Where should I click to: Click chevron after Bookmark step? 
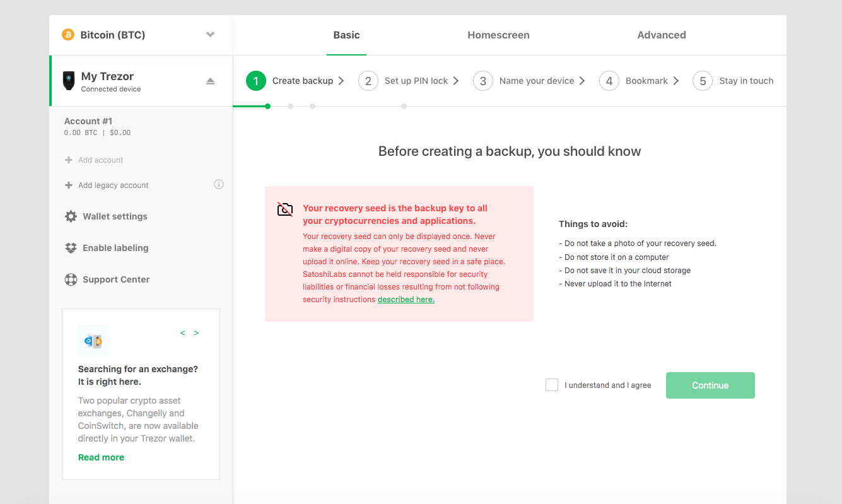point(676,81)
